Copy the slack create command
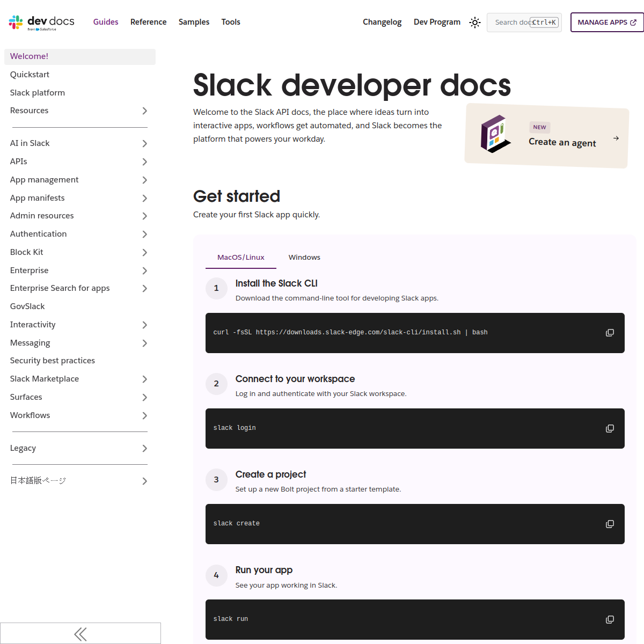The image size is (644, 644). pyautogui.click(x=610, y=524)
